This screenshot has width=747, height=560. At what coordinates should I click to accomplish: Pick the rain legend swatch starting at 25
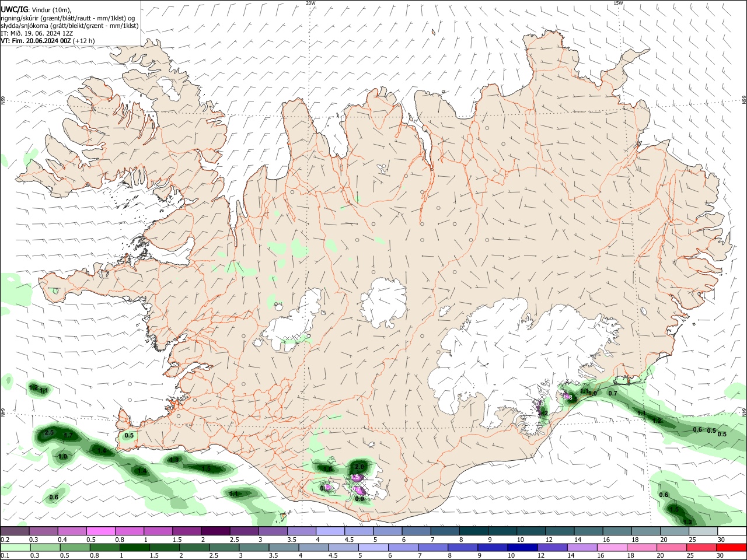click(x=700, y=547)
